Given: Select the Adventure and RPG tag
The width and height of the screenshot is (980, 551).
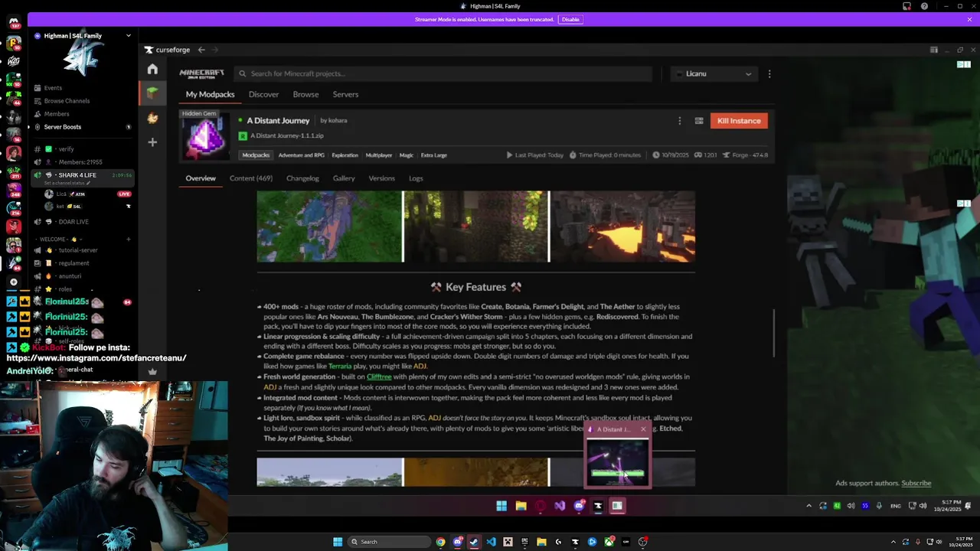Looking at the screenshot, I should click(301, 155).
